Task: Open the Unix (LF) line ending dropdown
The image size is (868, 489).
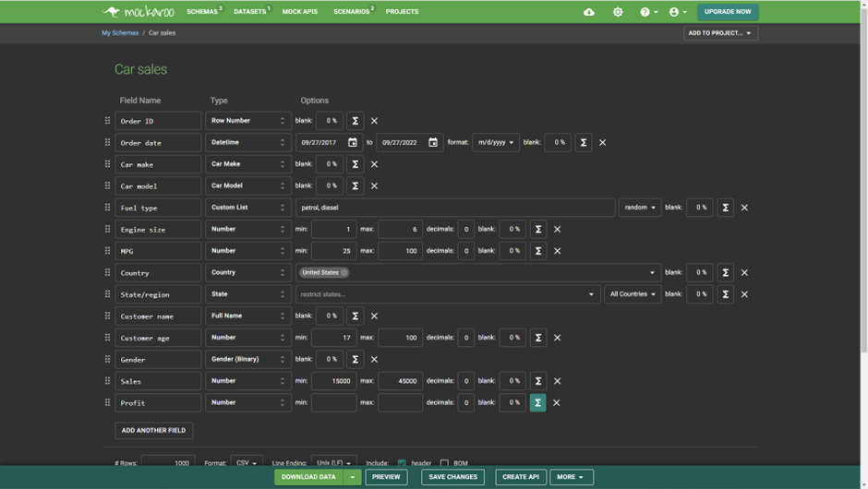Action: pos(333,463)
